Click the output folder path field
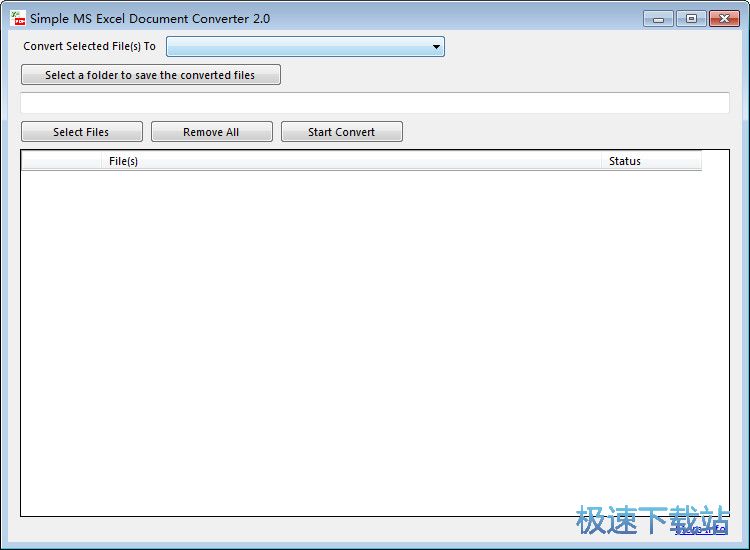The image size is (750, 550). [375, 103]
